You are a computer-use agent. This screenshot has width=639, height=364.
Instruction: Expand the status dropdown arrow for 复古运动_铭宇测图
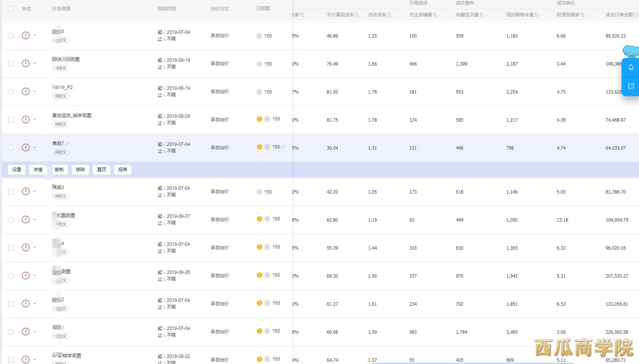point(34,120)
